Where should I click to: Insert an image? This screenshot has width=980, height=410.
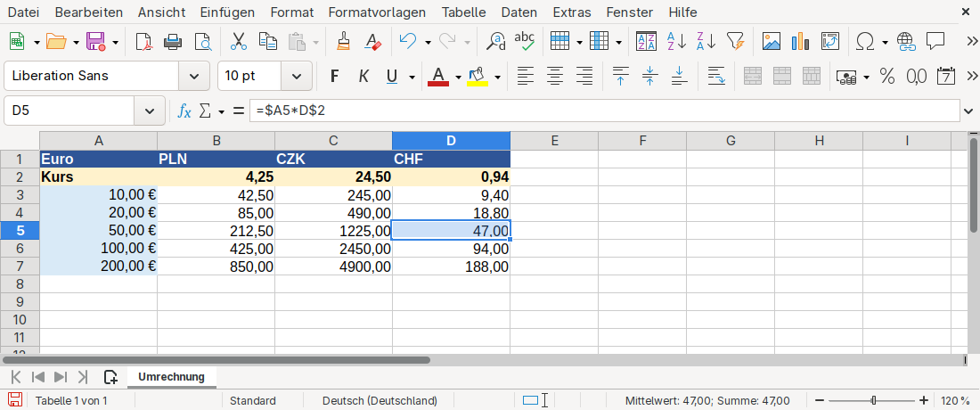772,42
